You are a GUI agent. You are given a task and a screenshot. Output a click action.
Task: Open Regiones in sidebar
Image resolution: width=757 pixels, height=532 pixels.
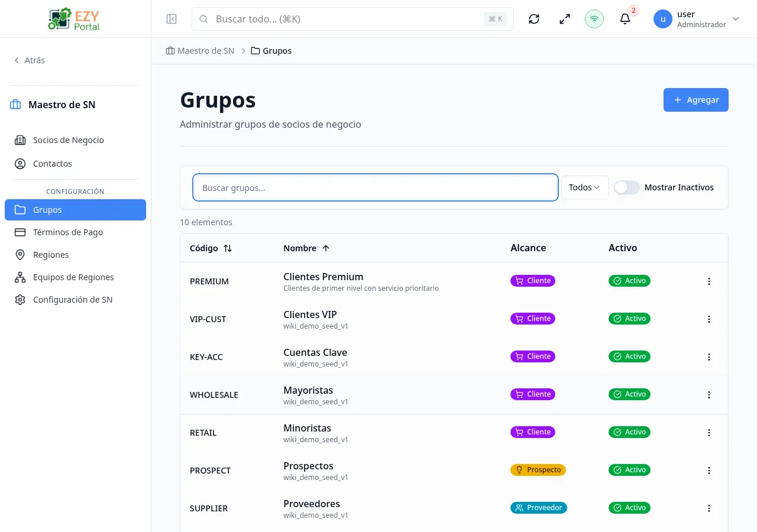(75, 255)
